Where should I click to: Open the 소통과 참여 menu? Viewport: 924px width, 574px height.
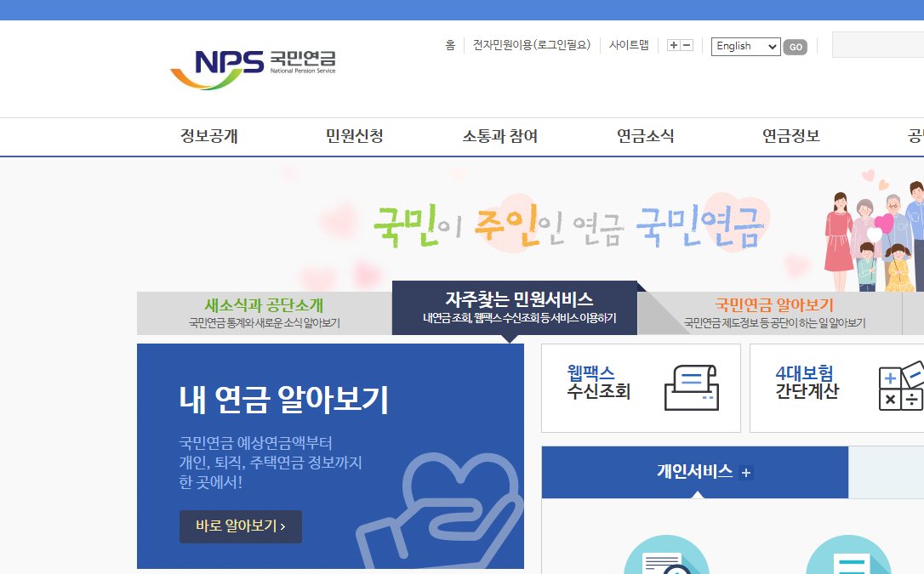point(500,137)
